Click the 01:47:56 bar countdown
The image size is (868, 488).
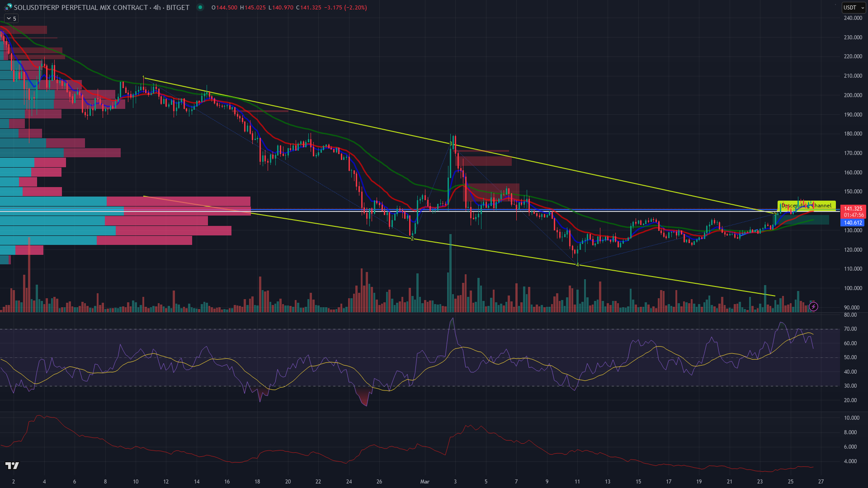[853, 215]
